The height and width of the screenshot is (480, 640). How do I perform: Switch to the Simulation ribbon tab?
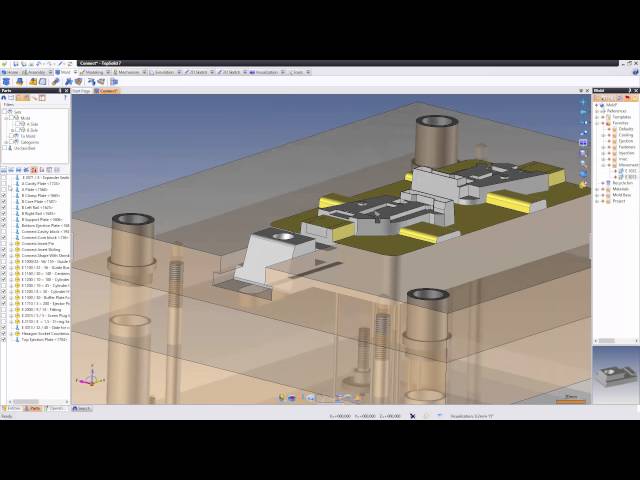163,72
